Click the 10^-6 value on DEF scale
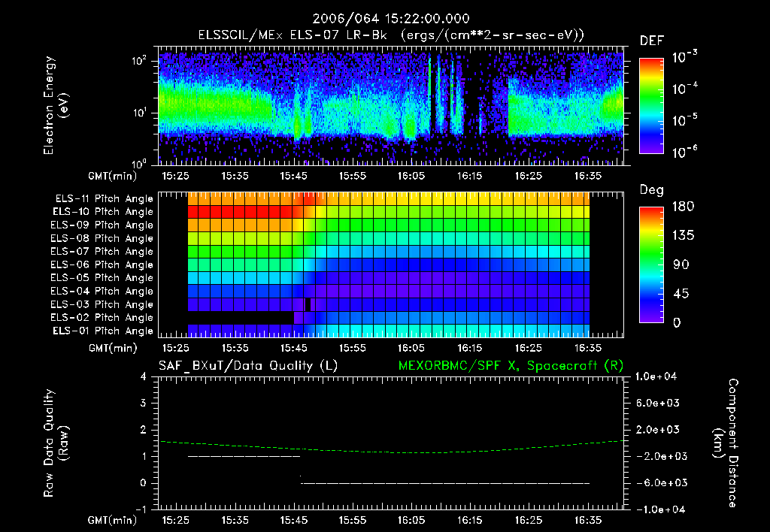 [685, 152]
